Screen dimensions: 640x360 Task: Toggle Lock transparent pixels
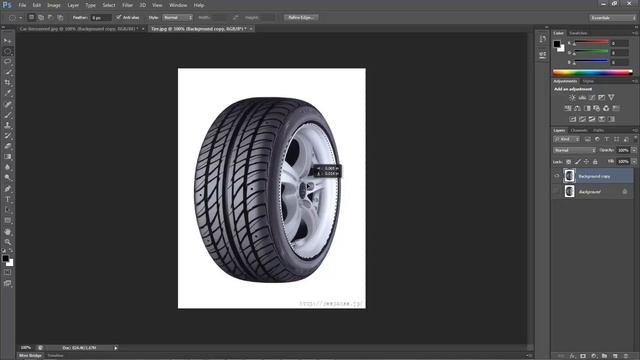click(x=569, y=162)
